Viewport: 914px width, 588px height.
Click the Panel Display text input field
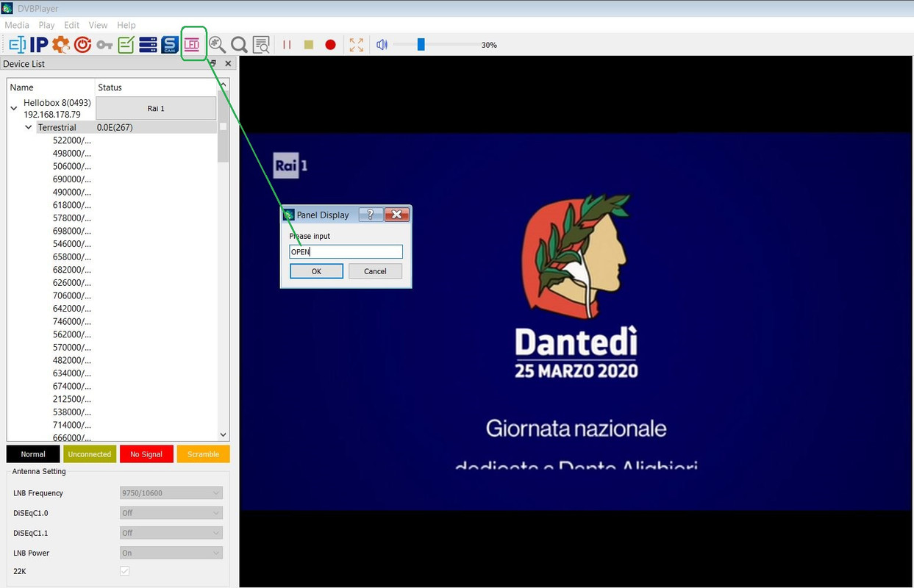tap(346, 252)
